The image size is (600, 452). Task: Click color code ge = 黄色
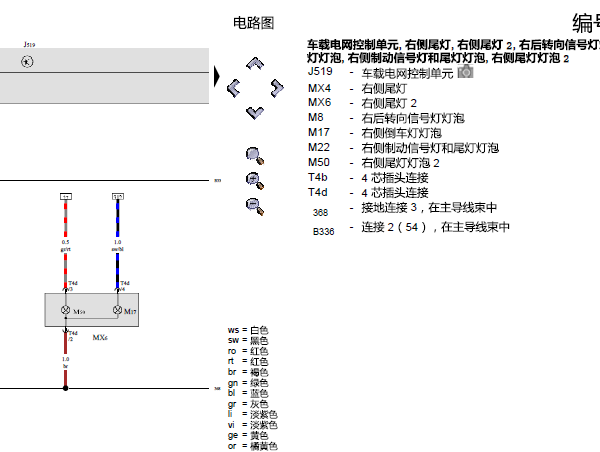click(x=248, y=435)
